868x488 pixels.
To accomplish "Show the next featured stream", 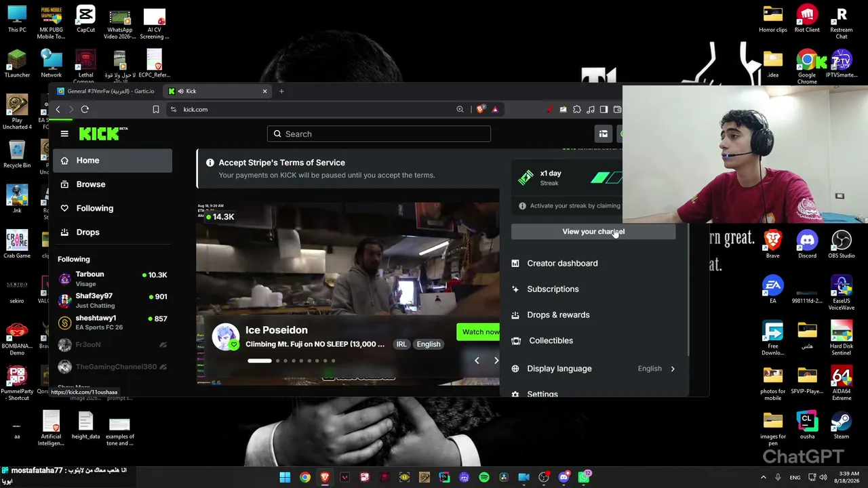I will (x=496, y=361).
